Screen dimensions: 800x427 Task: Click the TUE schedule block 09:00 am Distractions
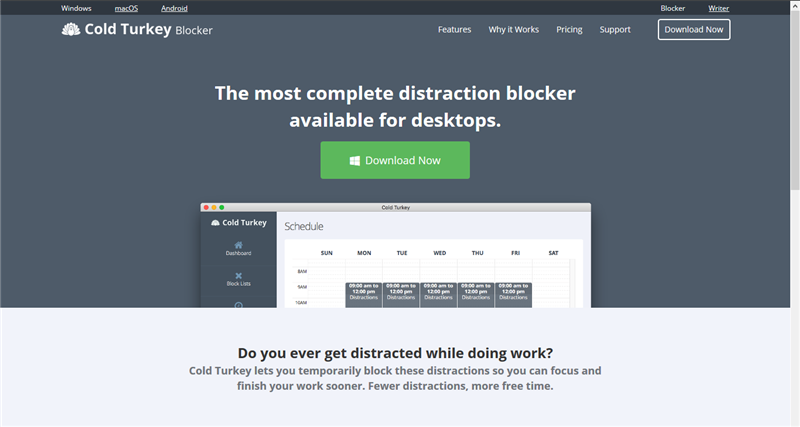pyautogui.click(x=401, y=295)
